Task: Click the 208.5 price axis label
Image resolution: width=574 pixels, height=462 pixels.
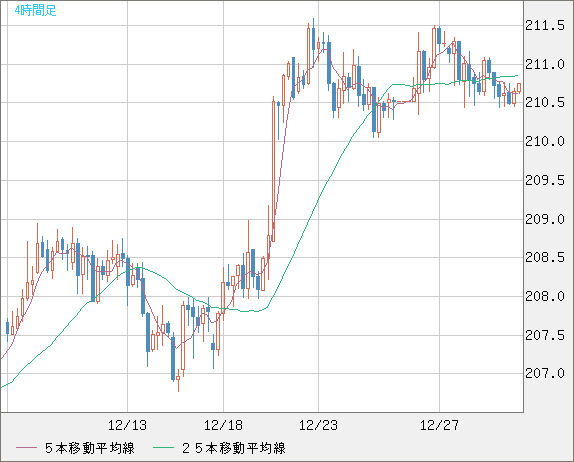Action: [x=545, y=257]
